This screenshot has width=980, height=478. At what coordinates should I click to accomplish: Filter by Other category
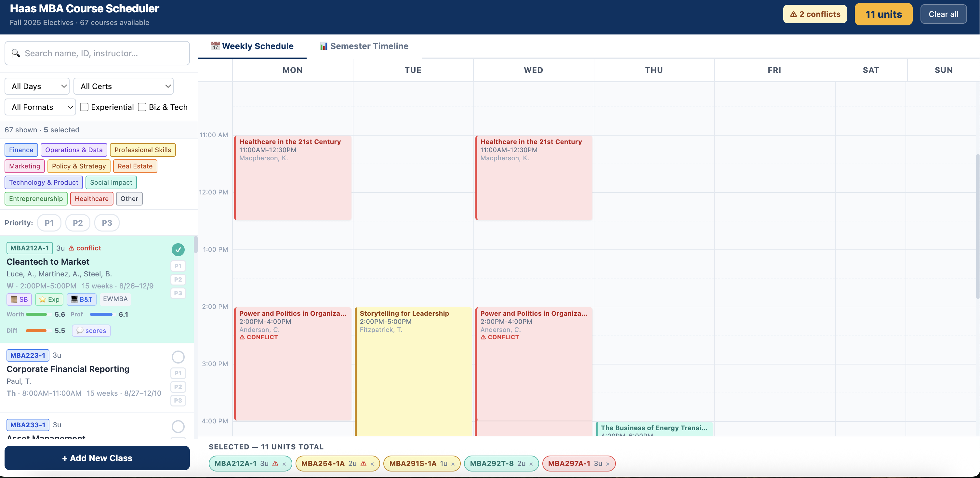tap(129, 199)
